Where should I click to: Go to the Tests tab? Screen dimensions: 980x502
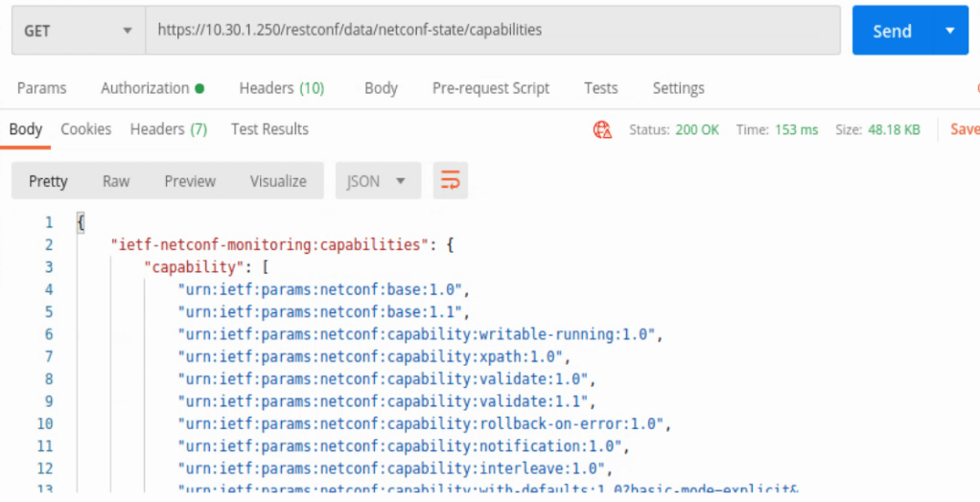pos(600,88)
